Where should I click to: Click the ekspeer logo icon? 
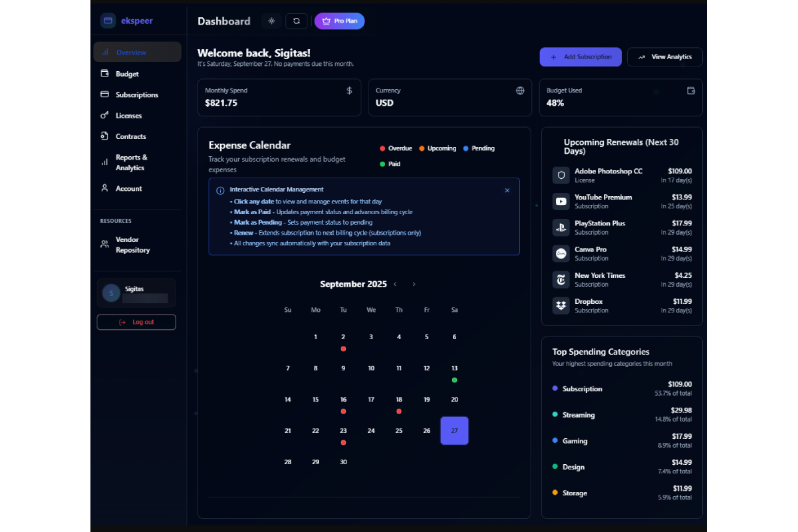108,21
